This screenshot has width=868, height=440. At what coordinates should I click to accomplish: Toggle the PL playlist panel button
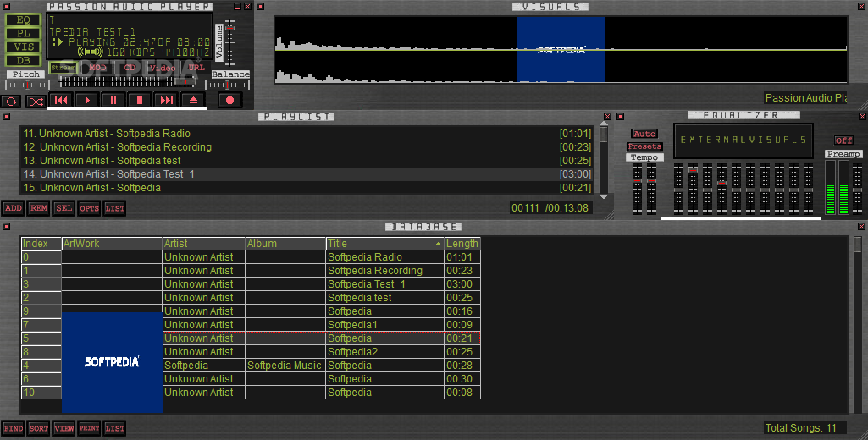tap(23, 33)
